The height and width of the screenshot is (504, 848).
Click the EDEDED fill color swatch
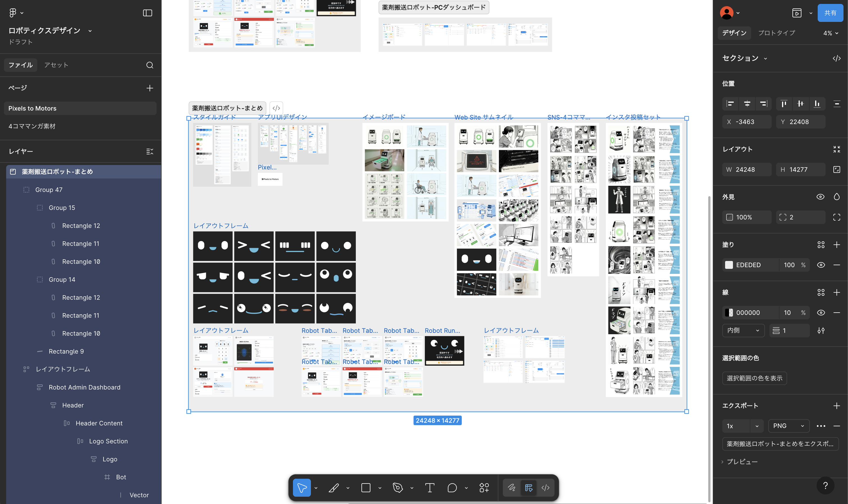click(729, 265)
